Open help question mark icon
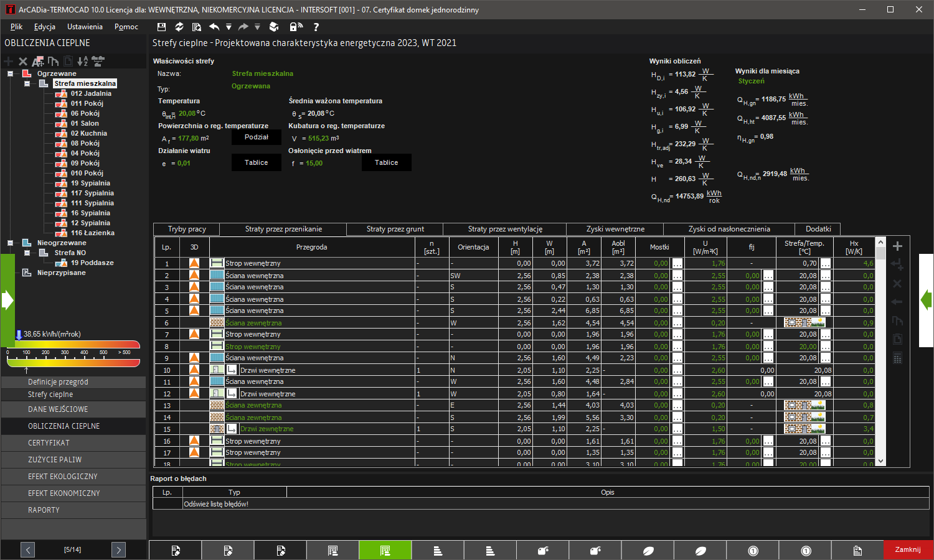The image size is (934, 560). pyautogui.click(x=316, y=27)
